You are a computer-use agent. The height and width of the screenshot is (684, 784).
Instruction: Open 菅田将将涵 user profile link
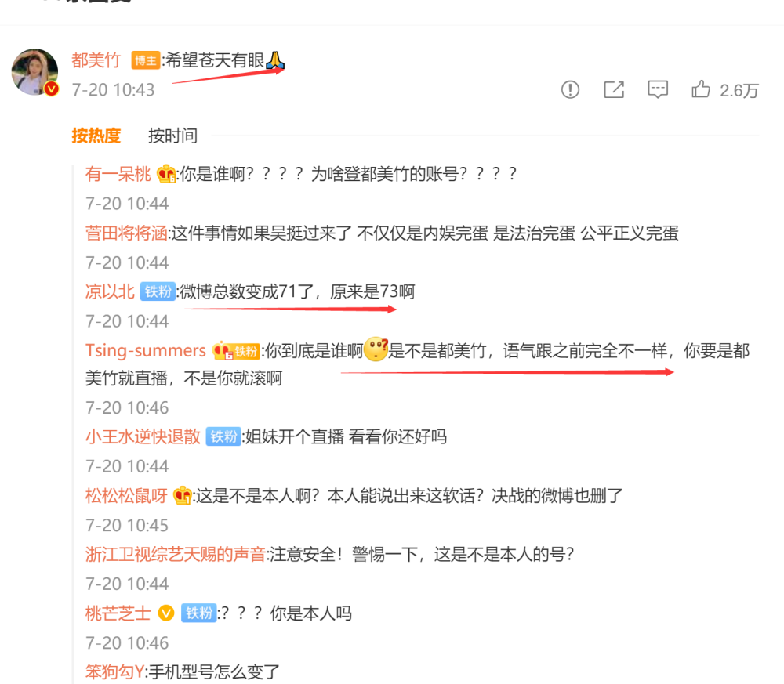[x=126, y=233]
